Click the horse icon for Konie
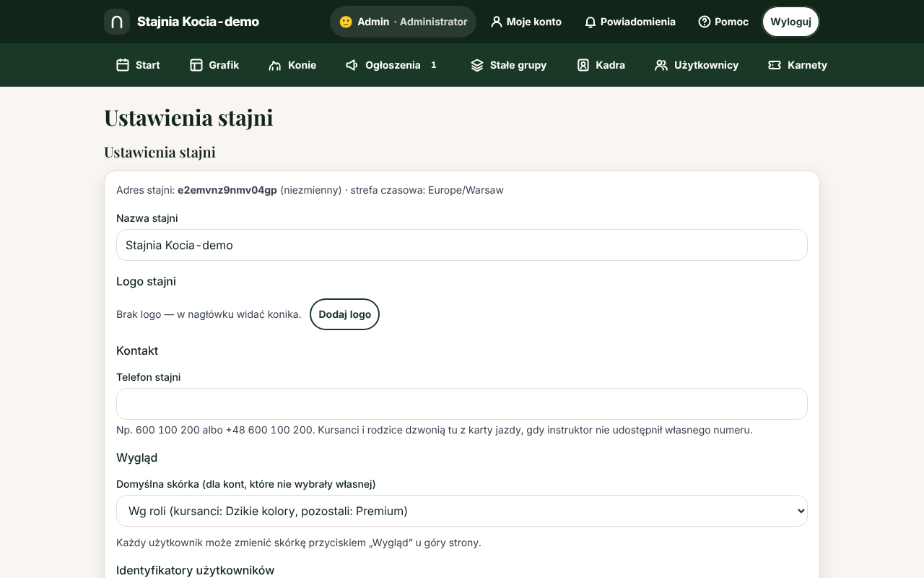Image resolution: width=924 pixels, height=578 pixels. (x=275, y=65)
